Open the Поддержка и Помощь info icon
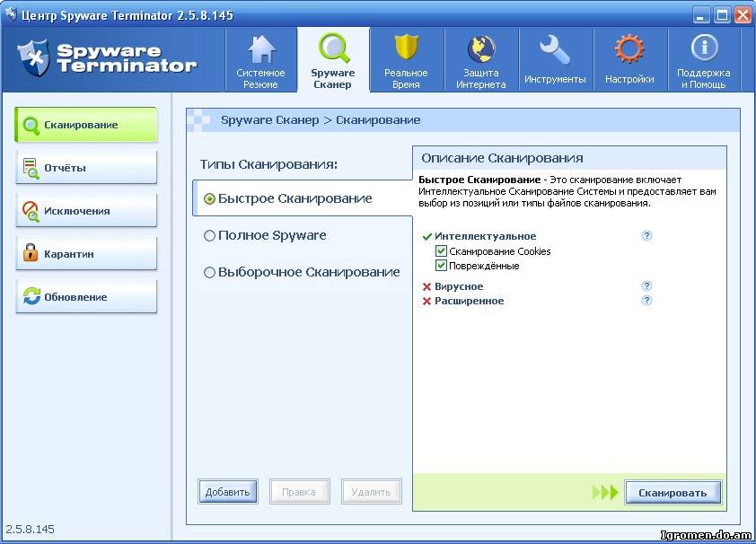756x544 pixels. tap(704, 48)
